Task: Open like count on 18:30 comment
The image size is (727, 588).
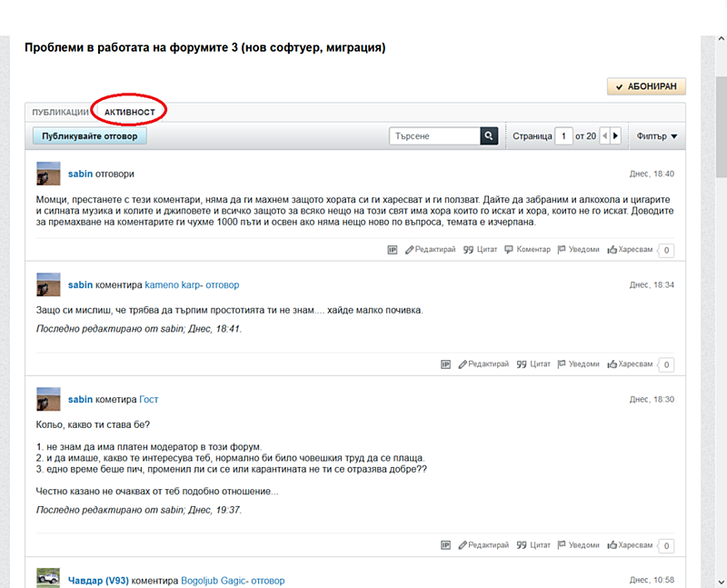Action: pos(666,546)
